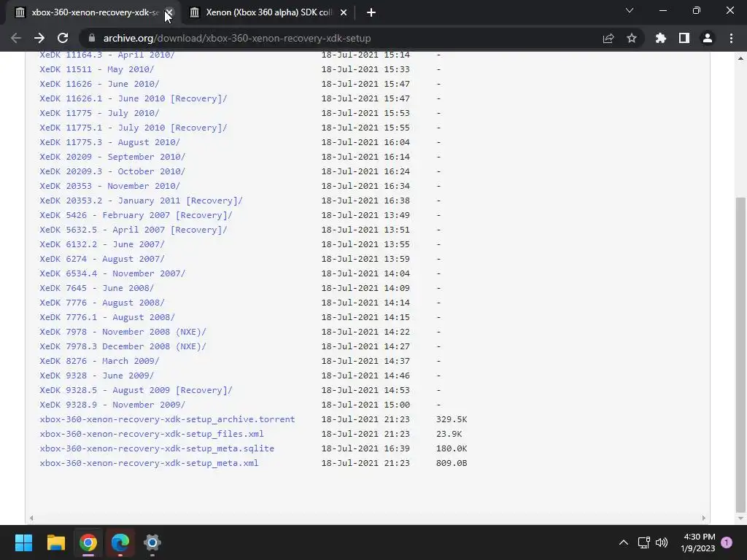Open XeDK 7978.3 December 2008 (NXE)
Screen dimensions: 747x560
tap(123, 346)
